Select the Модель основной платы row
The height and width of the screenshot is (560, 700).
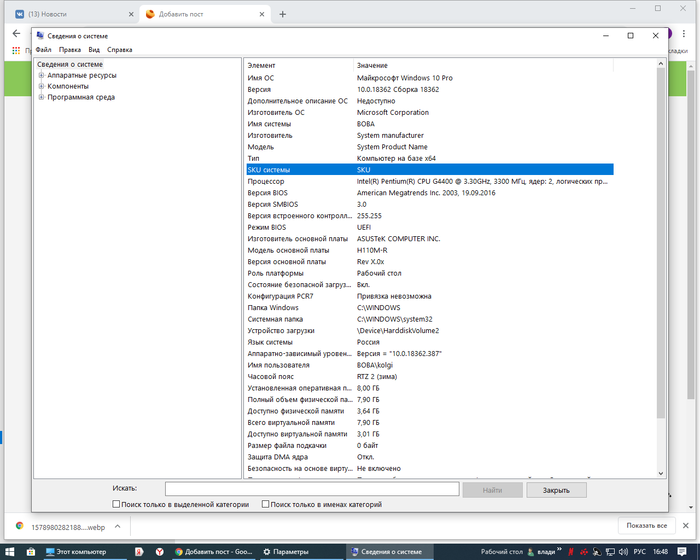click(430, 250)
